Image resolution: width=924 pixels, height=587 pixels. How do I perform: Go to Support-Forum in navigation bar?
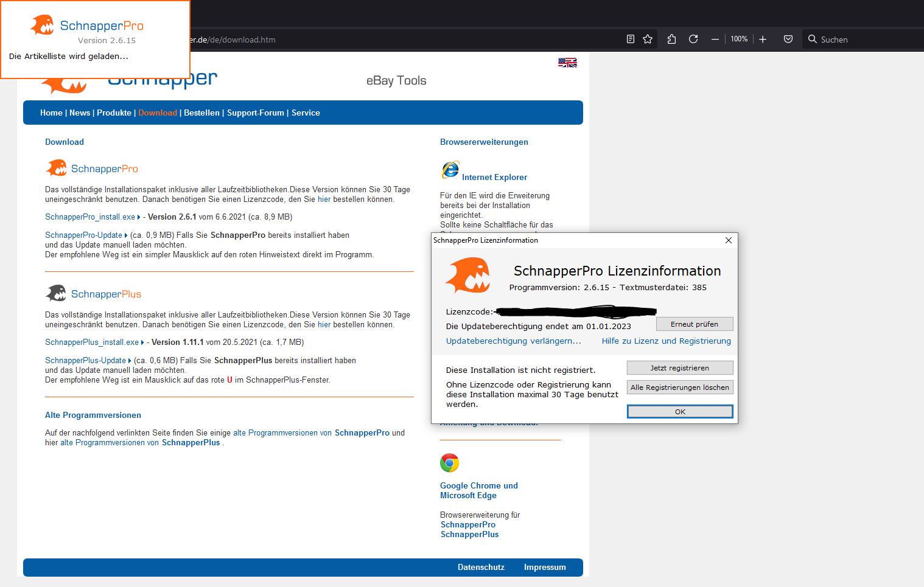tap(255, 113)
